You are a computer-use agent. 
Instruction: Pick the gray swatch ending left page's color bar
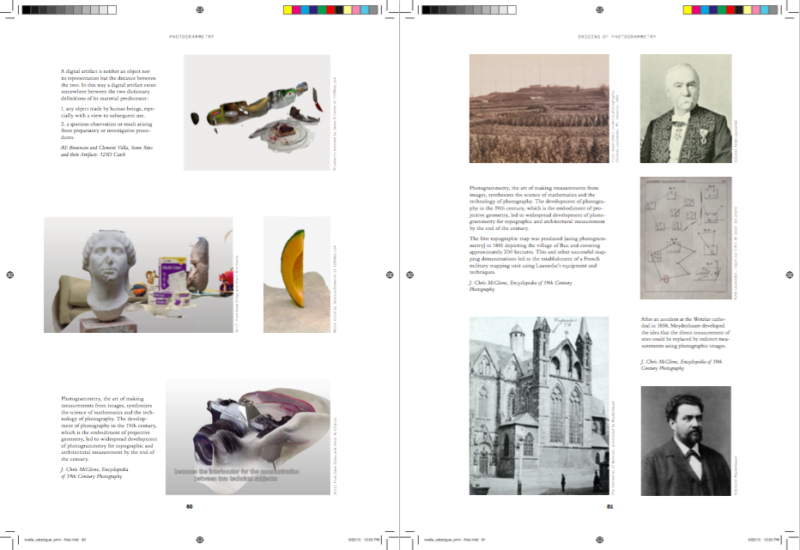click(373, 10)
